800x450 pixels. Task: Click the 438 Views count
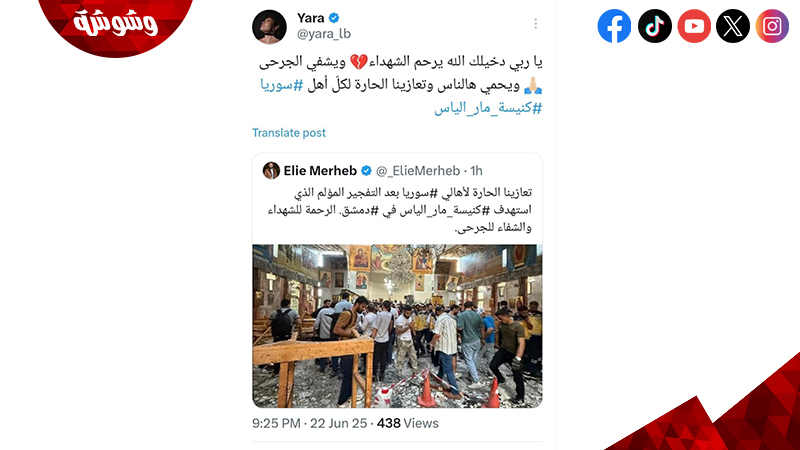(x=408, y=423)
